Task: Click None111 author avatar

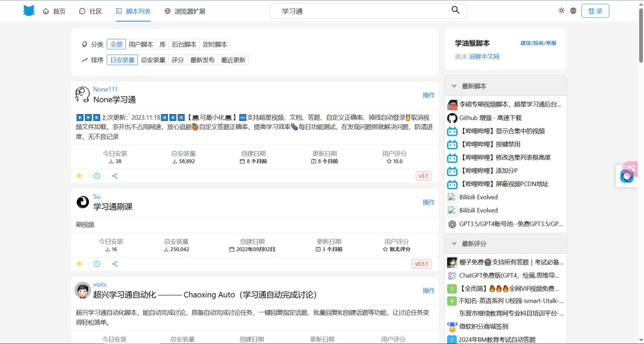Action: [83, 95]
